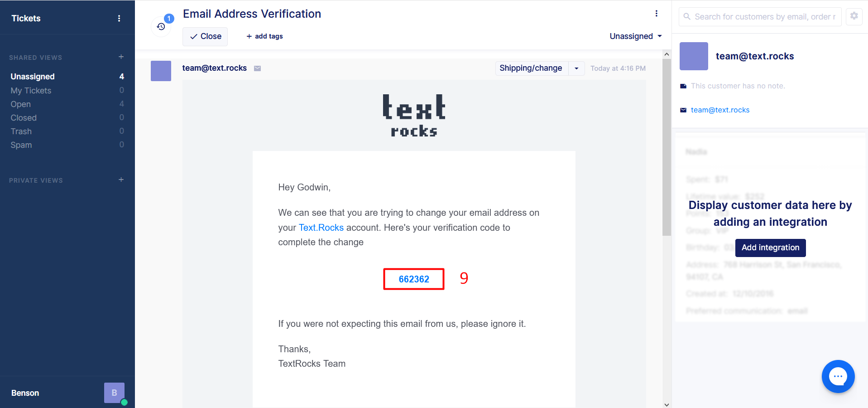Image resolution: width=868 pixels, height=408 pixels.
Task: Open the Tickets three-dot menu
Action: (x=119, y=19)
